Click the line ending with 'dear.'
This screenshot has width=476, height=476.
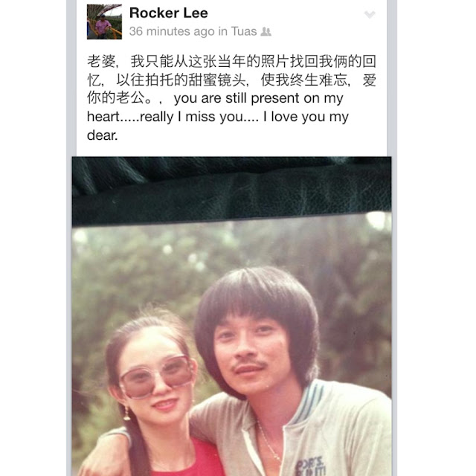pyautogui.click(x=103, y=135)
